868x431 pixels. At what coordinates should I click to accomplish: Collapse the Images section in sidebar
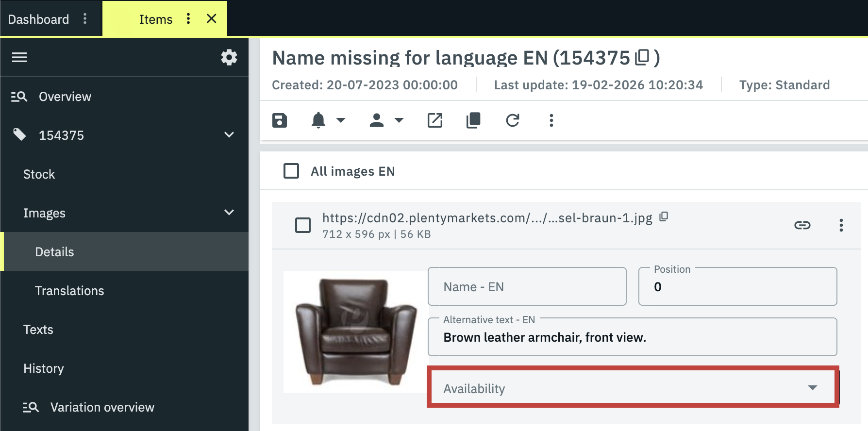point(229,213)
